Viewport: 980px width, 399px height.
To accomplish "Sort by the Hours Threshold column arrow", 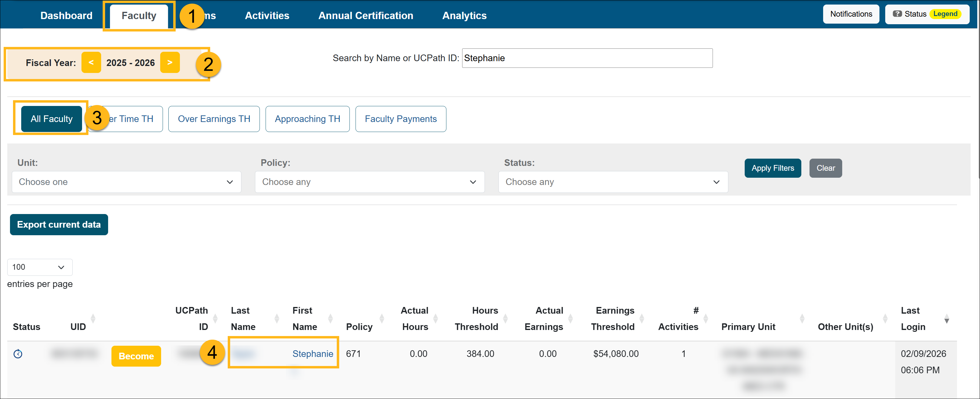I will tap(505, 318).
